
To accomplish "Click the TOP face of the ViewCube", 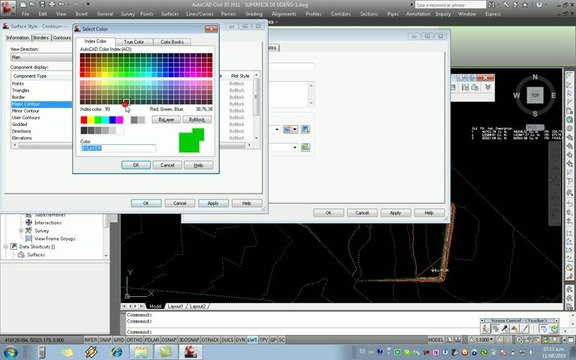I will [535, 95].
